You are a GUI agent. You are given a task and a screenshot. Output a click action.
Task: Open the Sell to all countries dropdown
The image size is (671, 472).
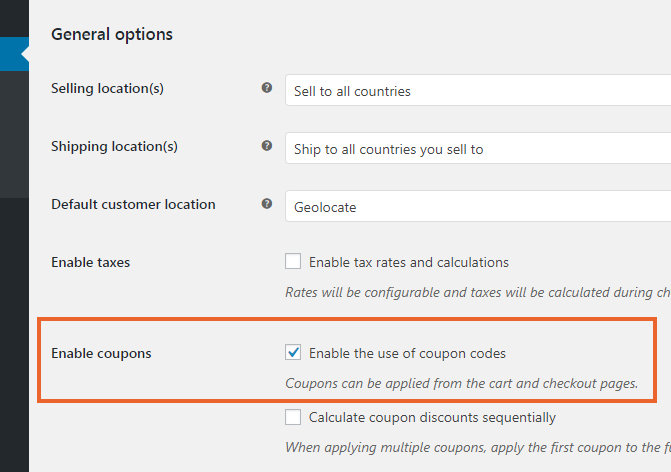pyautogui.click(x=478, y=90)
